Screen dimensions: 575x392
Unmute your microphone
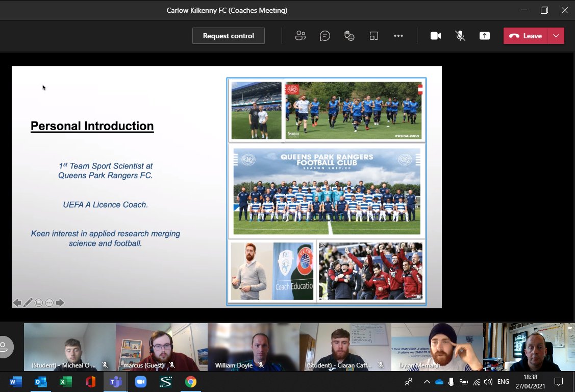[x=460, y=36]
